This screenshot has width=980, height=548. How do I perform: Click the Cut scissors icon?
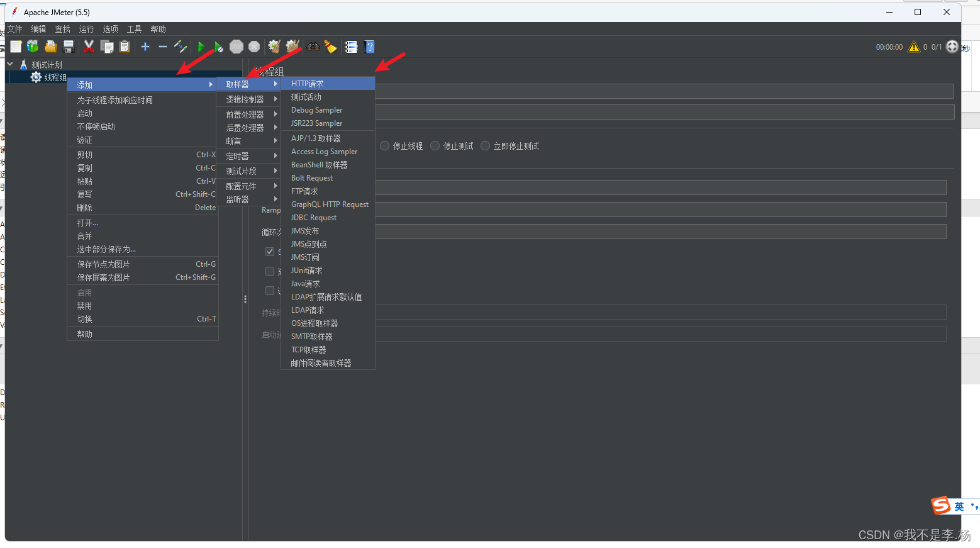[x=89, y=47]
